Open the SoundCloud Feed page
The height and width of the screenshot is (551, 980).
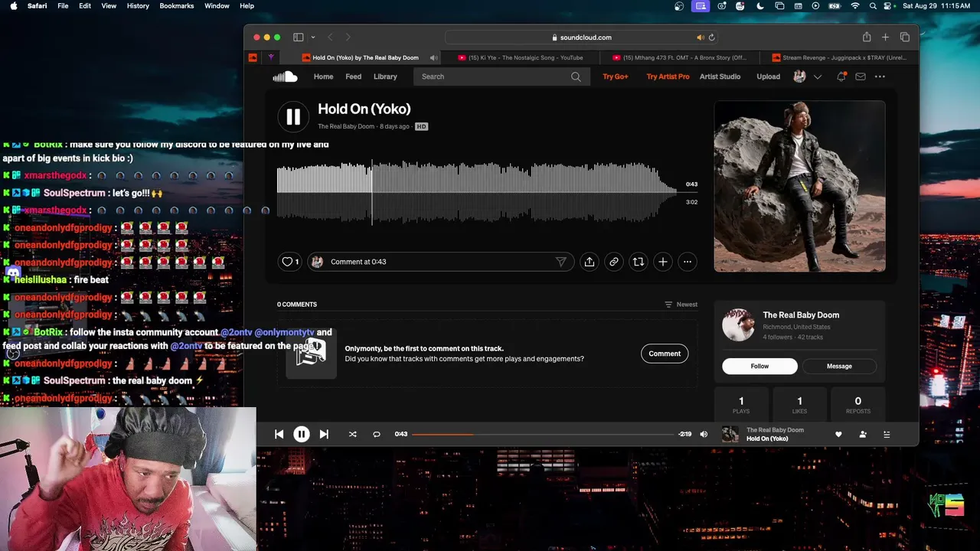pyautogui.click(x=353, y=77)
